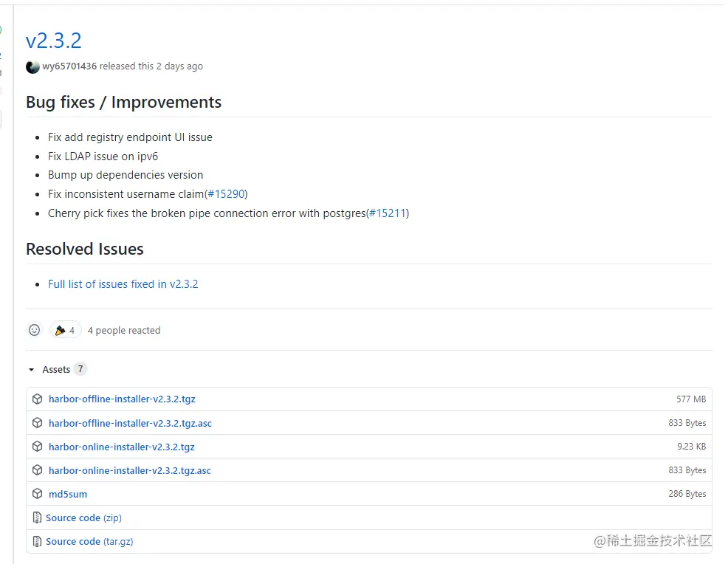Click the 286 Bytes file size
This screenshot has height=564, width=728.
687,494
